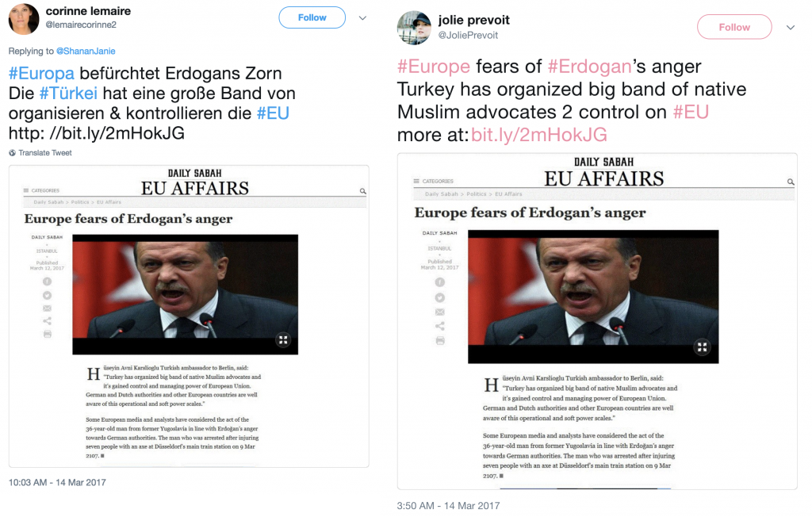Click the Facebook share icon in right article
This screenshot has height=517, width=812.
439,282
